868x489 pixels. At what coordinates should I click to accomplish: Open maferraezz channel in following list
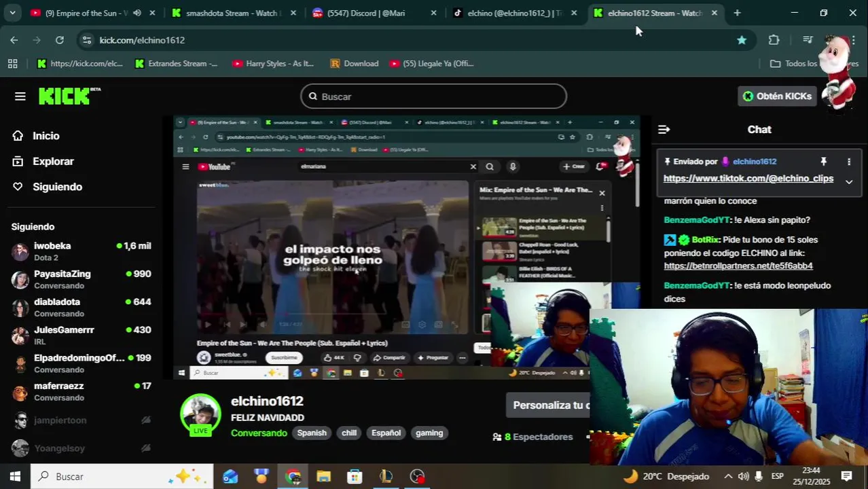pos(82,391)
